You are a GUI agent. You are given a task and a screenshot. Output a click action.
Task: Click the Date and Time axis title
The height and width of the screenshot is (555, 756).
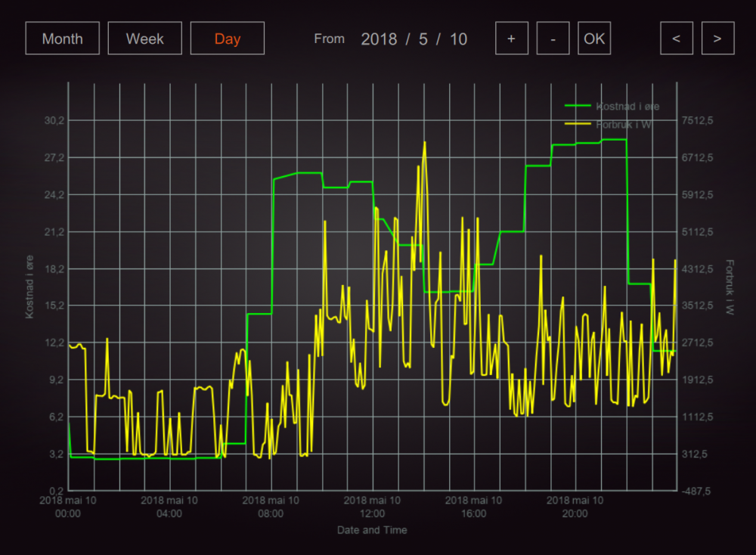(372, 530)
